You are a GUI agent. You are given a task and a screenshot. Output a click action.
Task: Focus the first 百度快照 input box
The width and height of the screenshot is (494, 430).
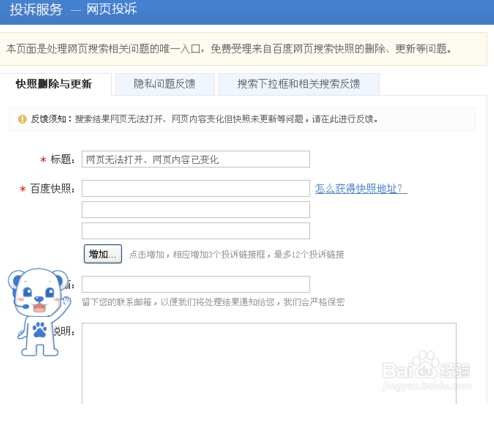196,188
